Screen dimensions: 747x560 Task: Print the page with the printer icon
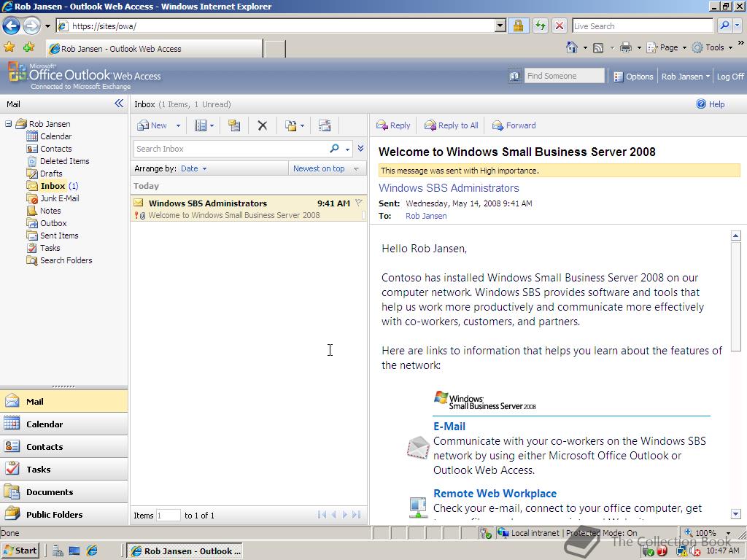[x=625, y=47]
